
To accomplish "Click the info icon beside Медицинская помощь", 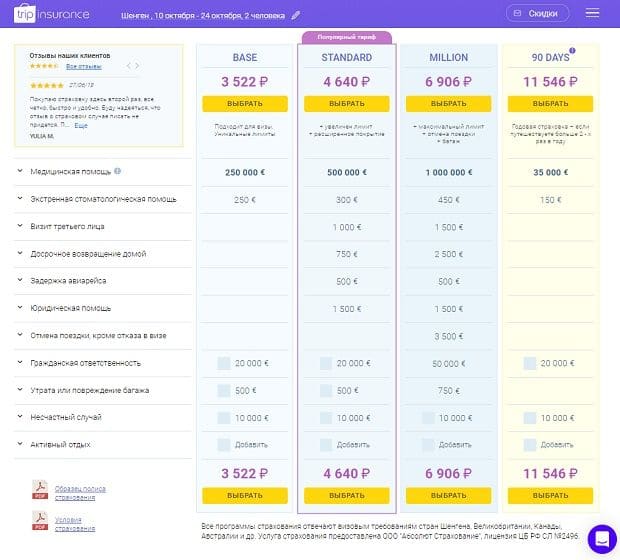I will [118, 172].
